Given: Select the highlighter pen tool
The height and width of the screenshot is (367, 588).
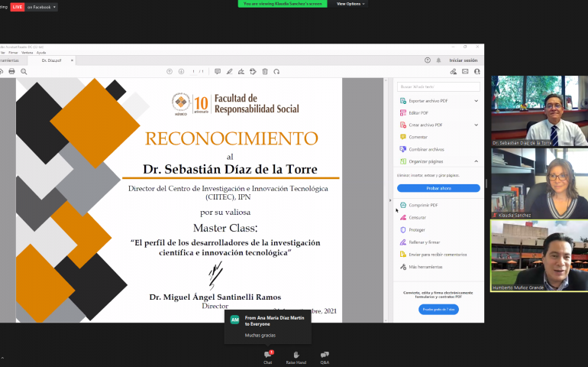Looking at the screenshot, I should click(x=230, y=71).
